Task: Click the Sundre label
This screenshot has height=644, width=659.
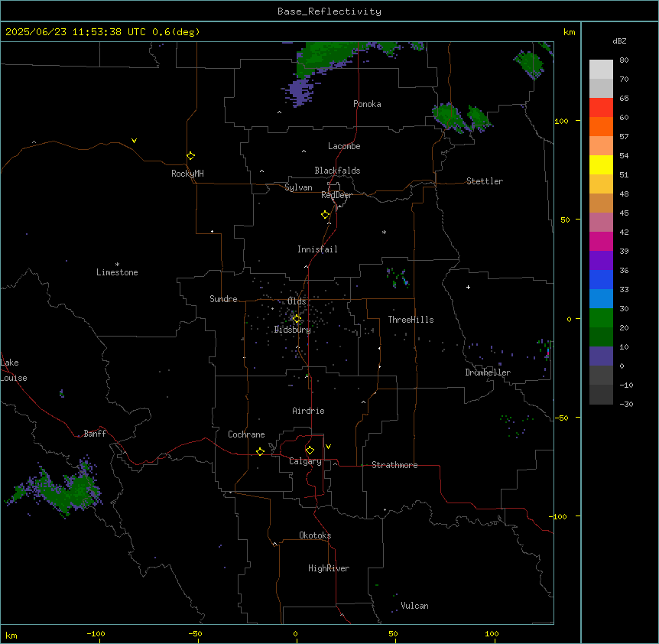Action: (223, 299)
